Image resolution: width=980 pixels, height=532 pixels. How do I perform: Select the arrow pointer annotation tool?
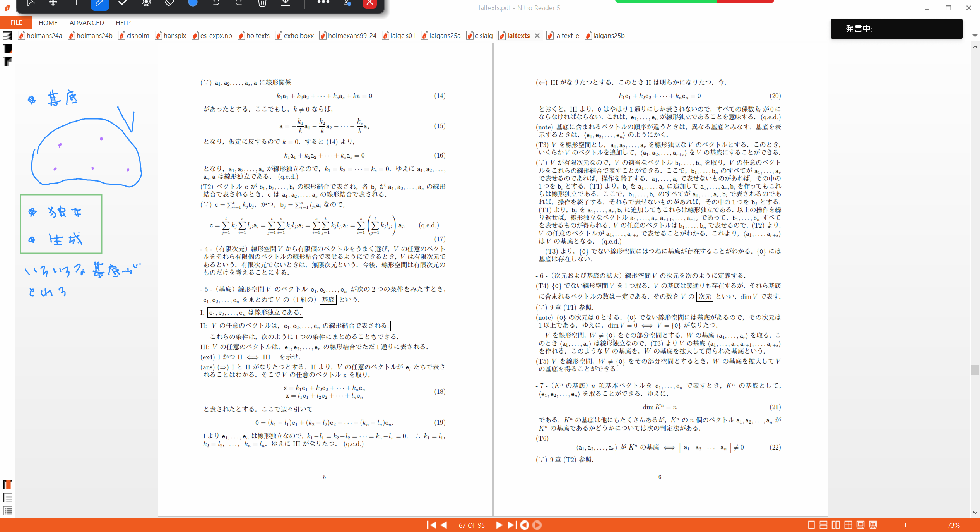[31, 3]
